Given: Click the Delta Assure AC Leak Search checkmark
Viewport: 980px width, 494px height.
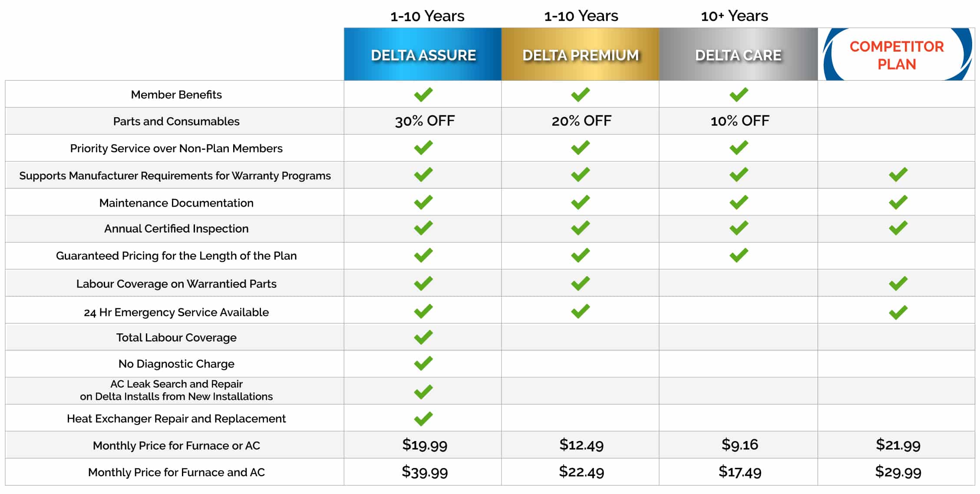Looking at the screenshot, I should (423, 392).
